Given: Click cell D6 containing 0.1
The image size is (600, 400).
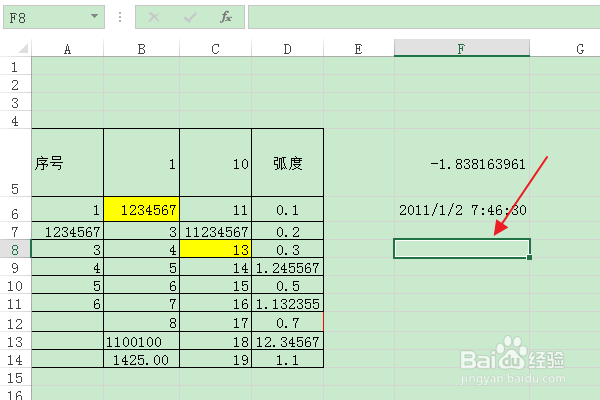Looking at the screenshot, I should (x=287, y=209).
